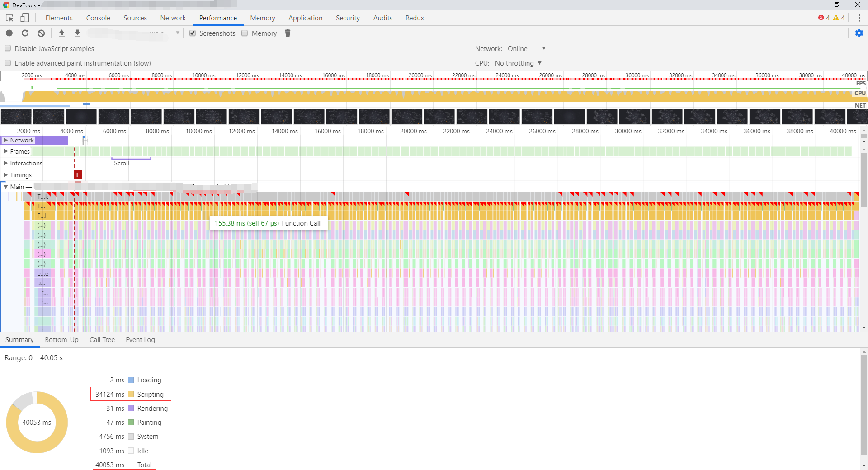Expand the Frames track

pos(6,151)
